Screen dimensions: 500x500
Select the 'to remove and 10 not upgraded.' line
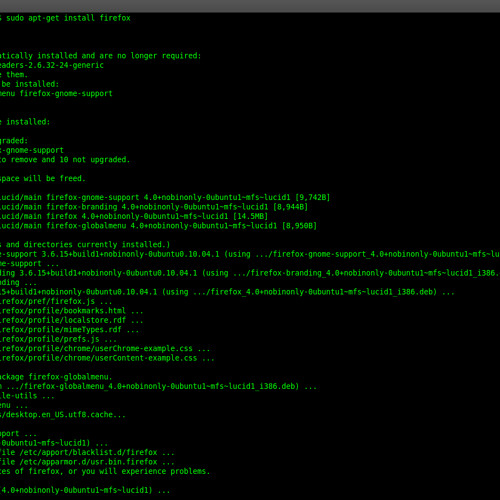65,160
